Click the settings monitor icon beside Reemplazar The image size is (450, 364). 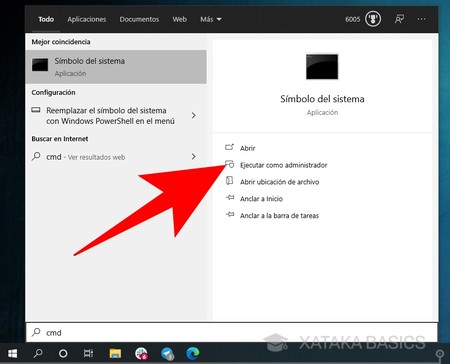point(36,110)
